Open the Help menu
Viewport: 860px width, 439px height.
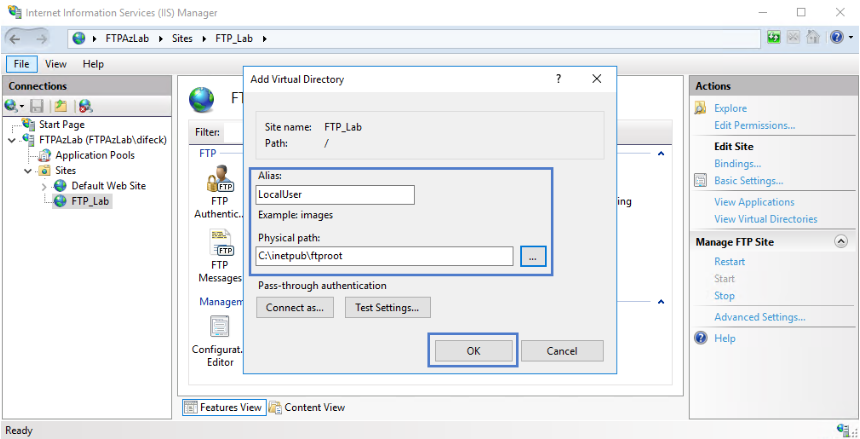93,64
